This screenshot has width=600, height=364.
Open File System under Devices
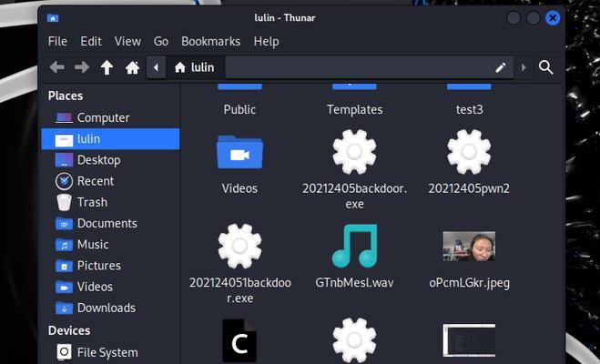(x=110, y=352)
